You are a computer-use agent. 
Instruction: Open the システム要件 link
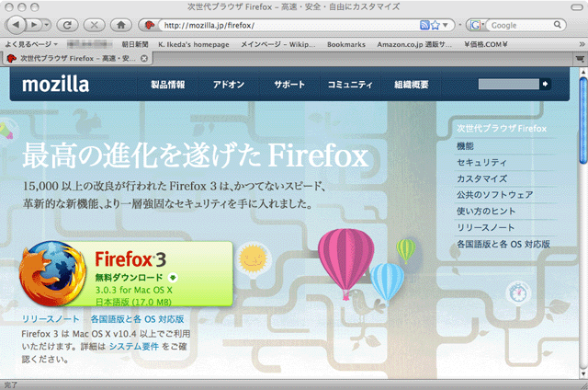coord(134,347)
